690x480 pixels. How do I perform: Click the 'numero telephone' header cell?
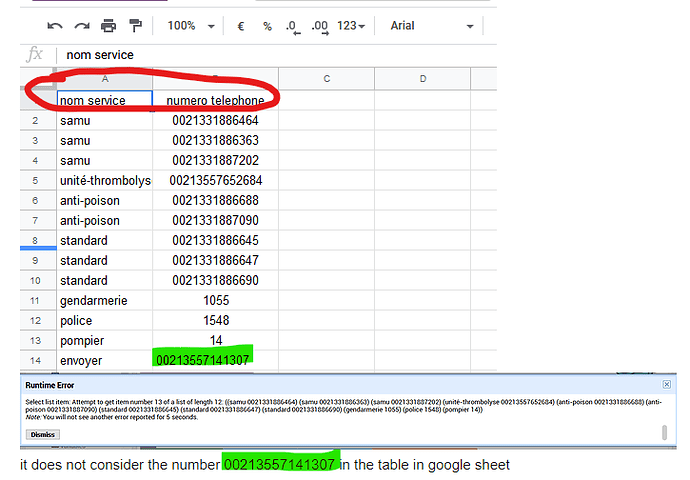point(215,100)
